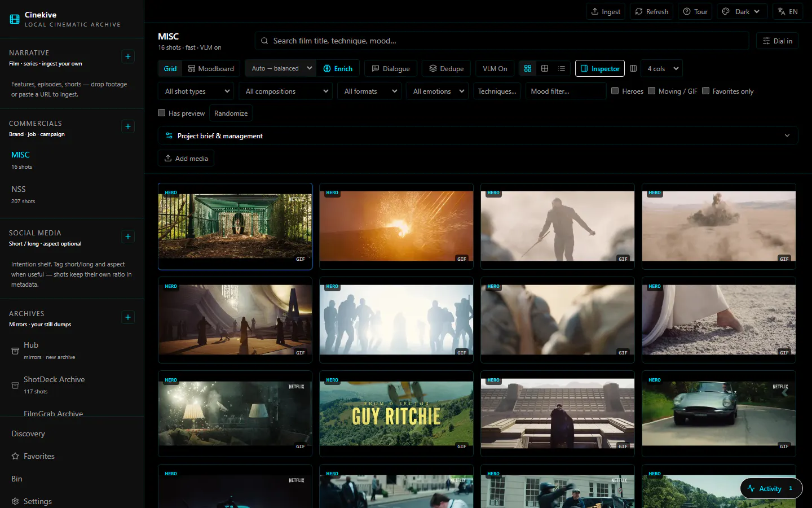Click the search magnifier icon
The height and width of the screenshot is (508, 812).
(264, 41)
